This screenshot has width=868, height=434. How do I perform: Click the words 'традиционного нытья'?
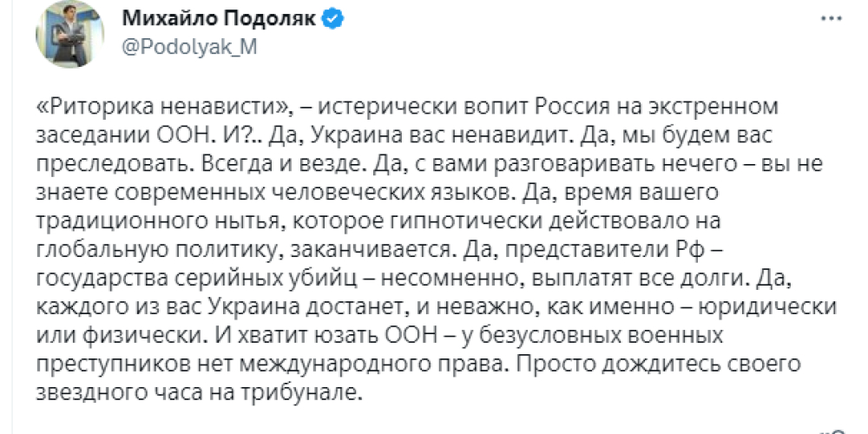point(160,221)
